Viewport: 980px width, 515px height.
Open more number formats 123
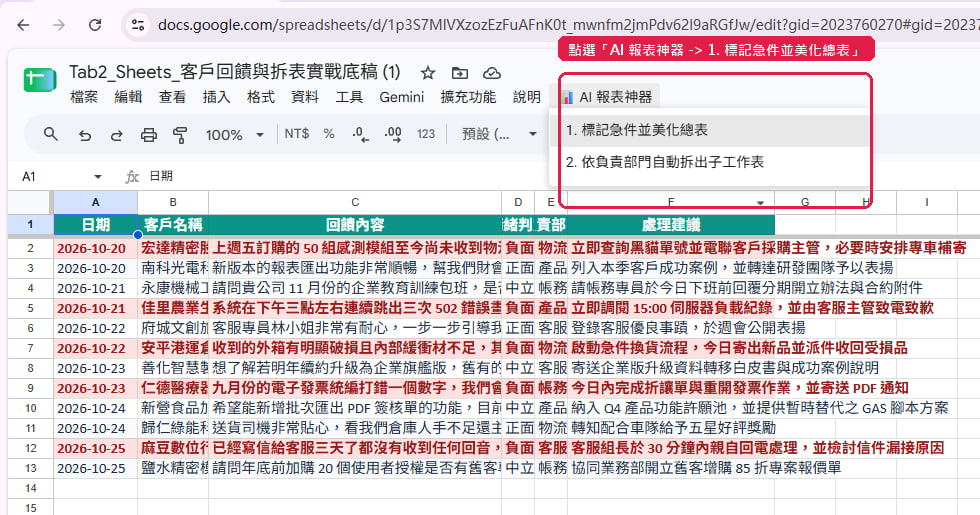click(426, 134)
